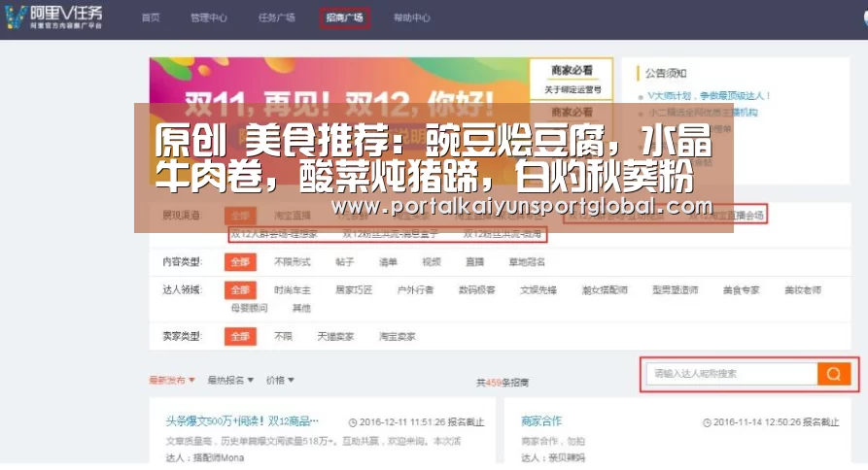Choose 视频 content type

(432, 262)
